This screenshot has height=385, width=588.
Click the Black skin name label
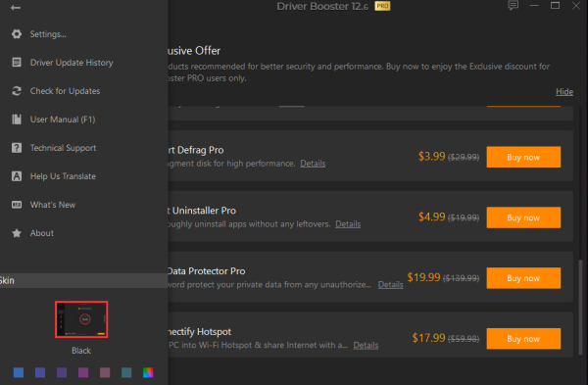(x=81, y=351)
